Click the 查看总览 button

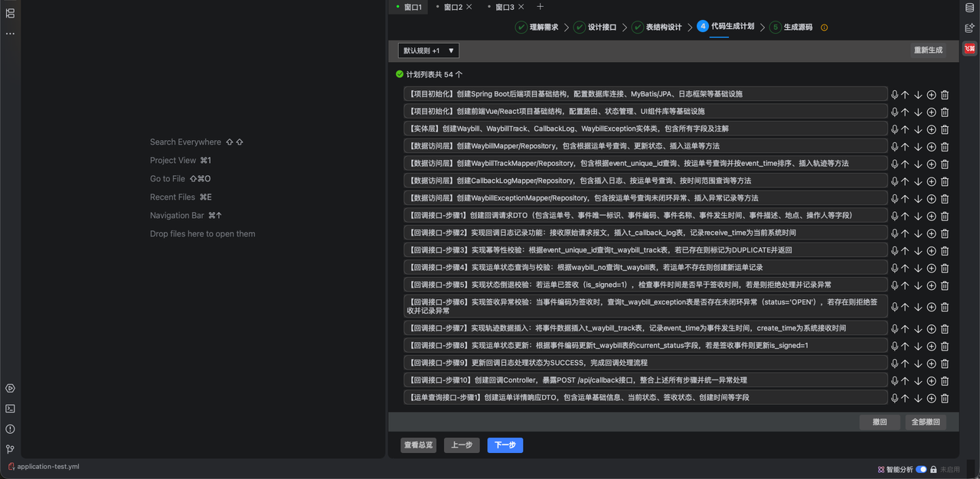click(418, 445)
